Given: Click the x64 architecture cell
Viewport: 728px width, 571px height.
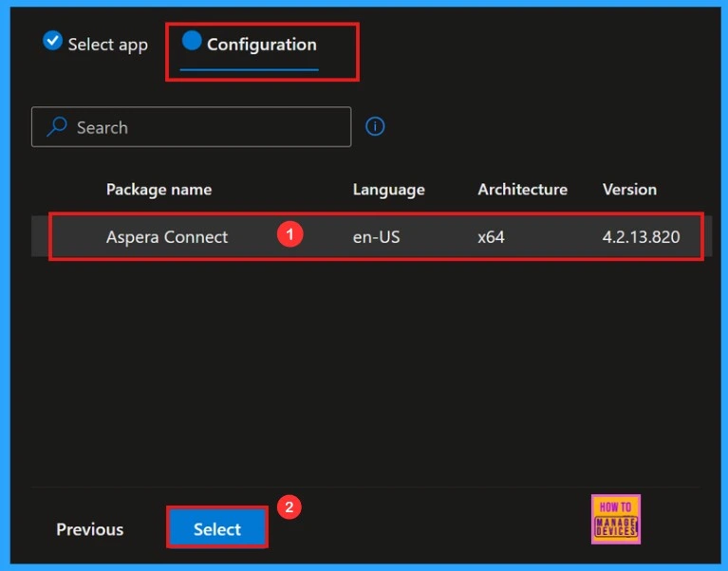Looking at the screenshot, I should pos(491,237).
